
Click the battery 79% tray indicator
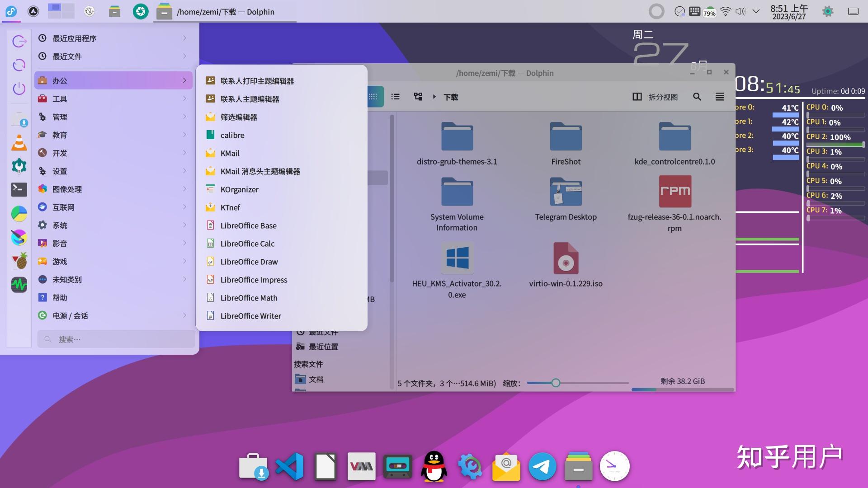709,12
